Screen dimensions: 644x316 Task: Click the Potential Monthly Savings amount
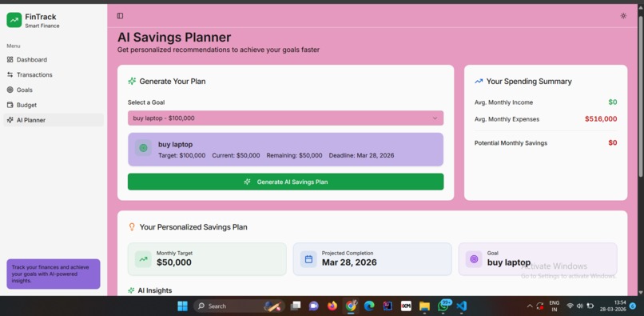(x=613, y=142)
